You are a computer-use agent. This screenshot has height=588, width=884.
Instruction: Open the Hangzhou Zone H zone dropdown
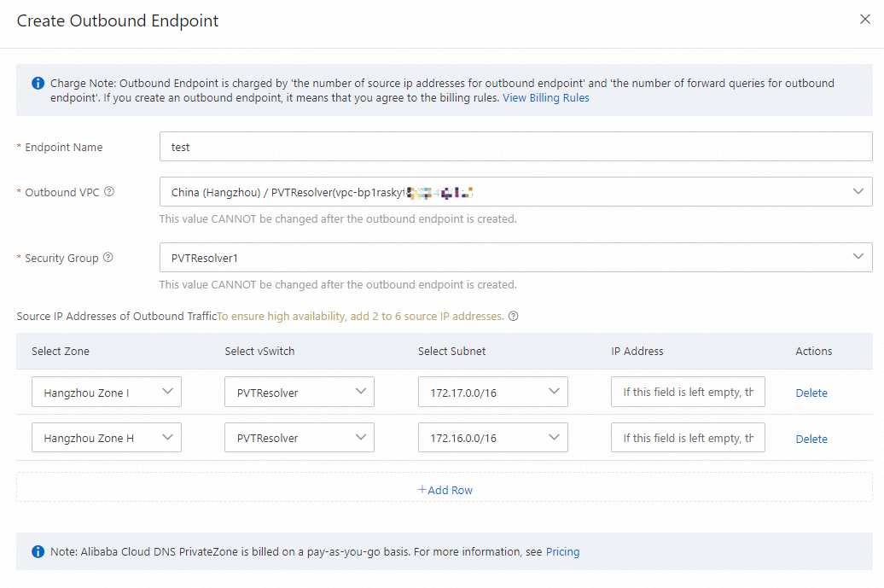pos(107,438)
